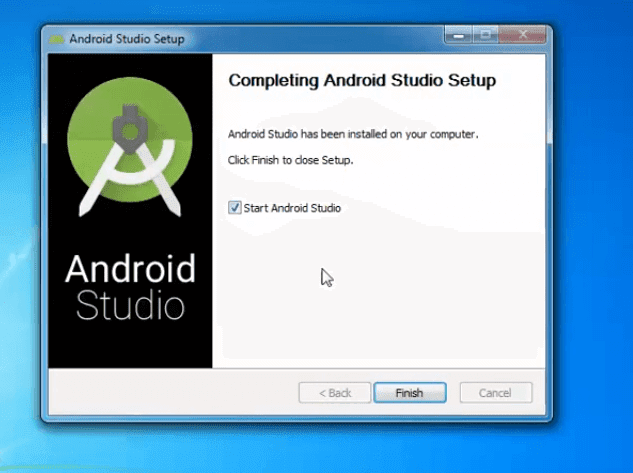Click the "Start Android Studio" label text

click(292, 208)
